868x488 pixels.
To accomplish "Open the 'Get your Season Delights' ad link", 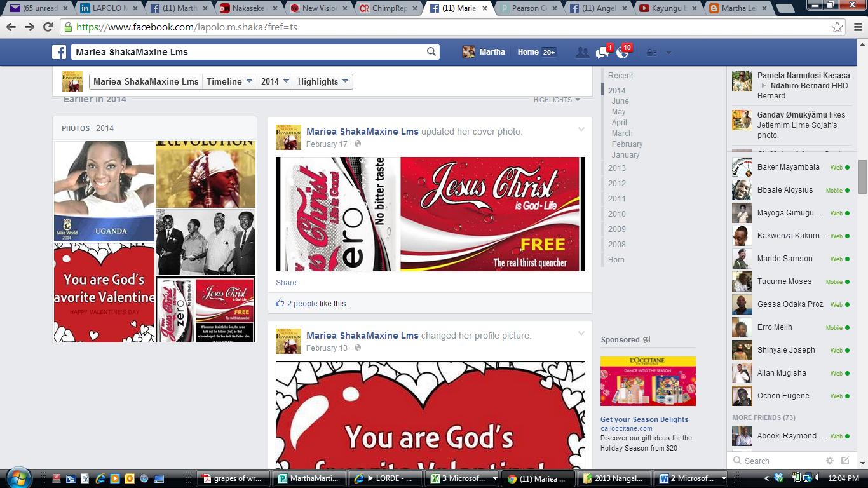I will click(x=644, y=419).
